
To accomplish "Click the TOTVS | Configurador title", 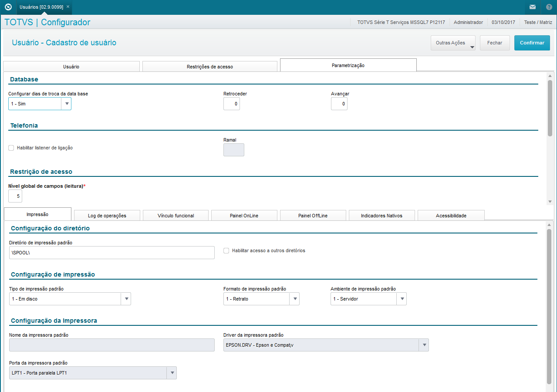I will (47, 22).
